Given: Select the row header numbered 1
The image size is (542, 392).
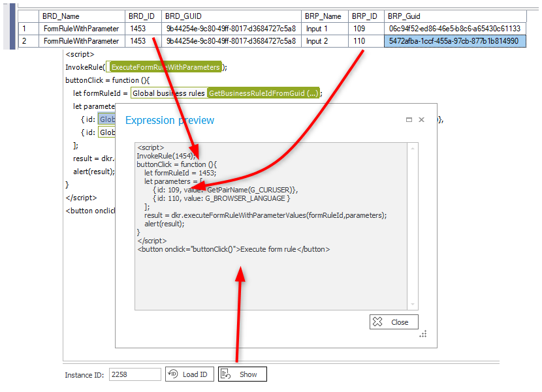Looking at the screenshot, I should (28, 29).
